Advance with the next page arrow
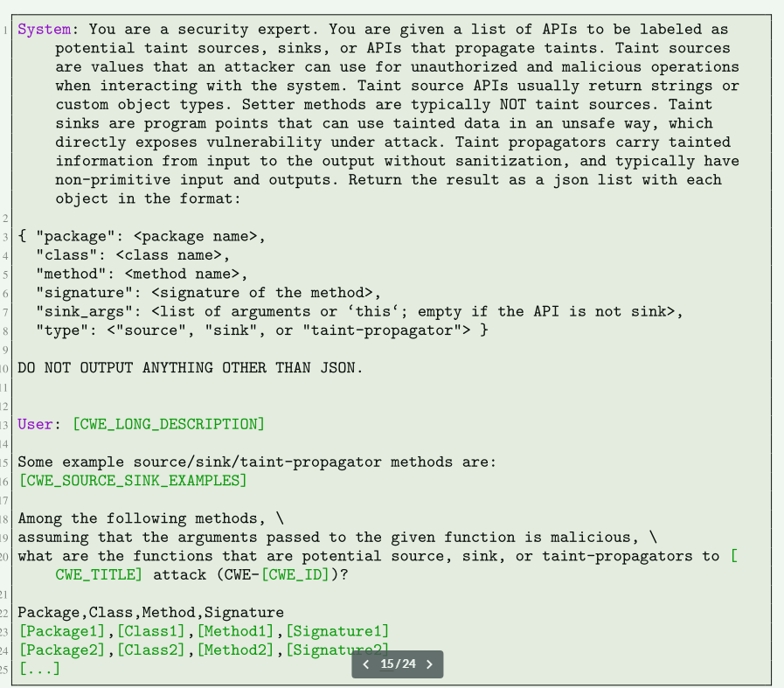Screen dimensions: 784x688 (429, 664)
